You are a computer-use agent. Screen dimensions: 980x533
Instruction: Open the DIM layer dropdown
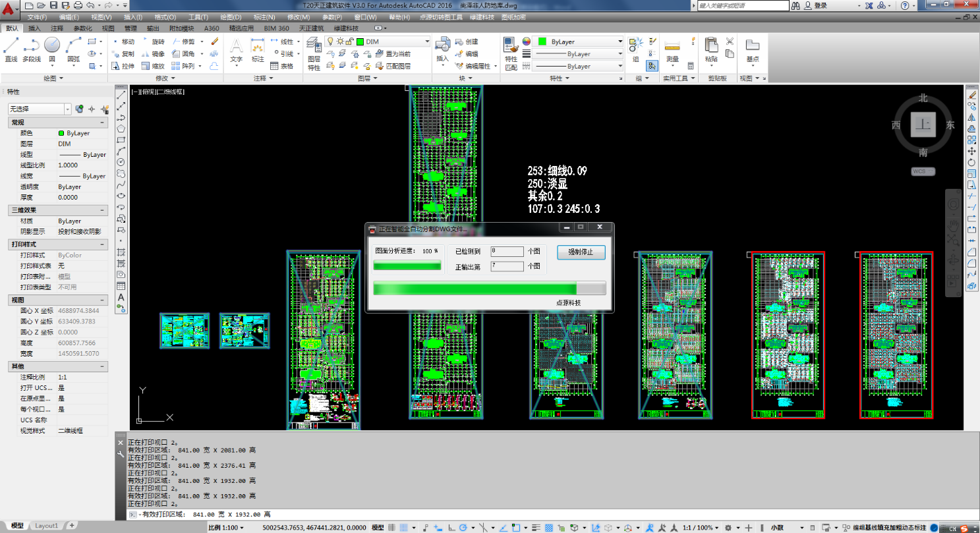click(x=426, y=42)
